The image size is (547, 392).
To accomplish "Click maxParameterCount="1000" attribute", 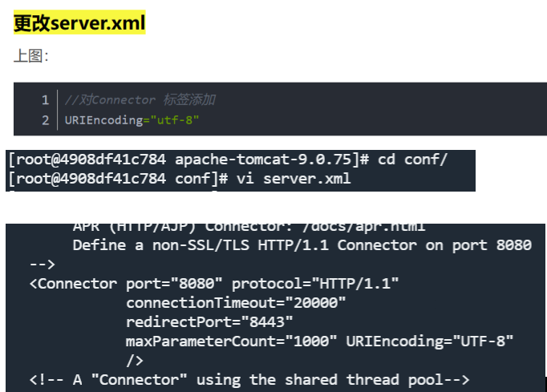I will tap(231, 341).
